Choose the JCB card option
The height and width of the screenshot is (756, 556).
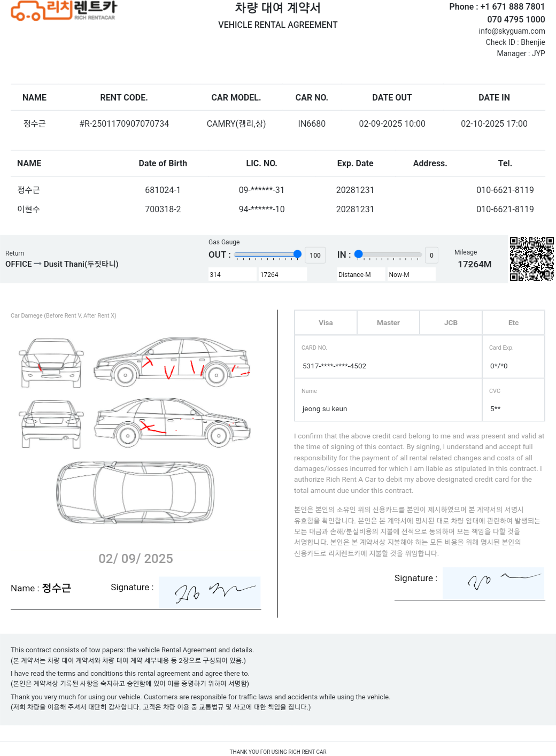click(451, 323)
